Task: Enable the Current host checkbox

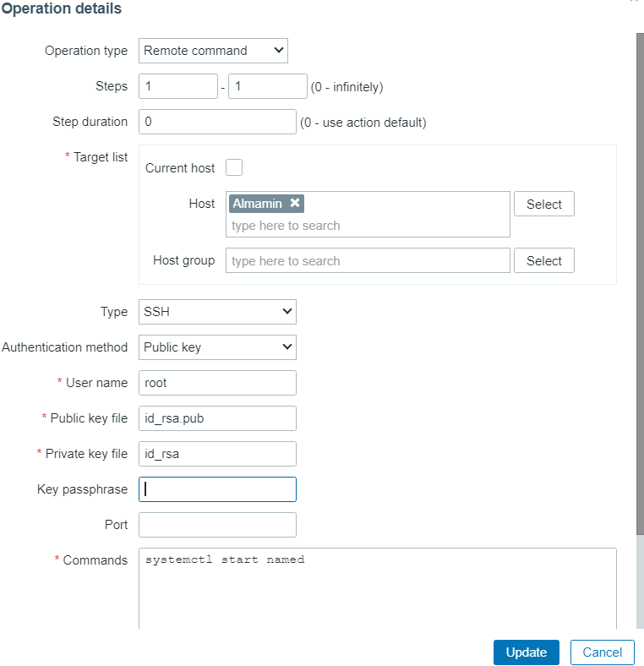Action: pyautogui.click(x=234, y=167)
